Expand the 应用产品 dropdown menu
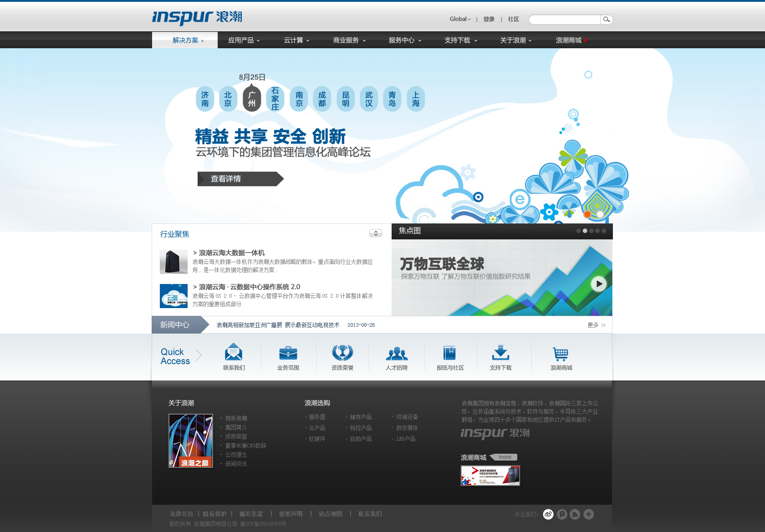Viewport: 765px width, 532px height. point(244,40)
